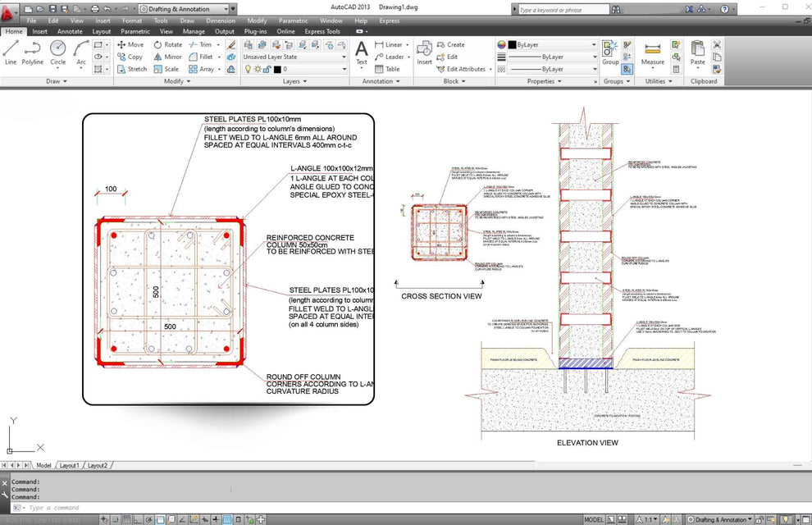Click the Leader annotation tool
812x525 pixels.
pyautogui.click(x=390, y=57)
